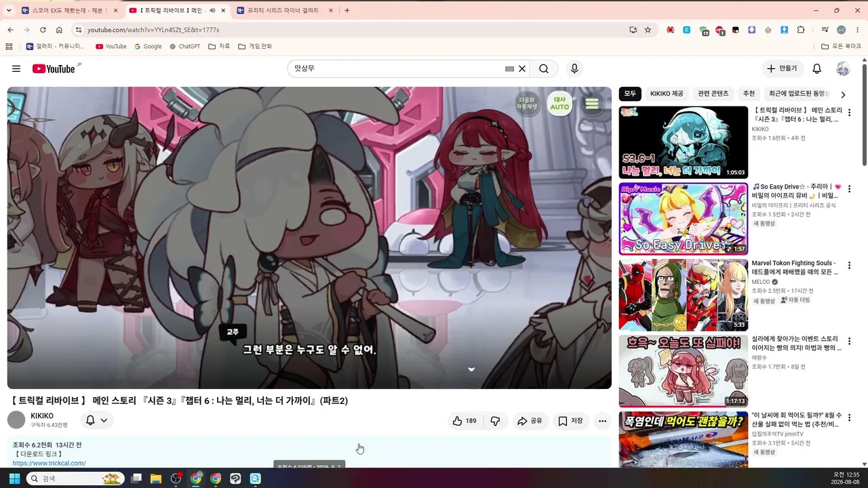Dislike the video with thumbs-down button

(495, 421)
